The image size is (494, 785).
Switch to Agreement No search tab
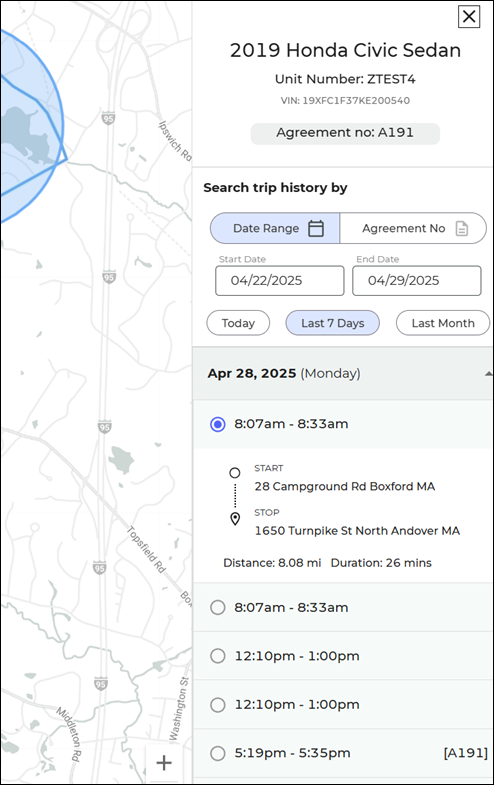tap(413, 228)
